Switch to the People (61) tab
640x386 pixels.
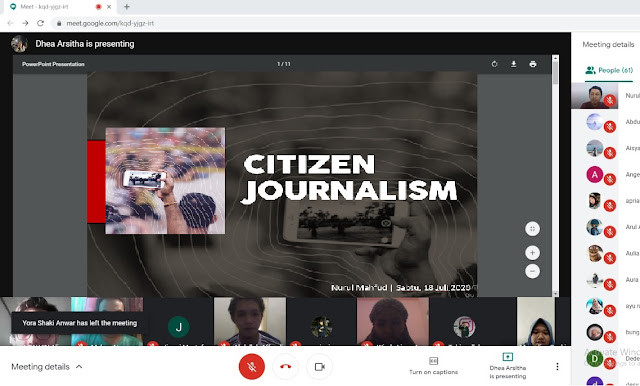pos(609,70)
